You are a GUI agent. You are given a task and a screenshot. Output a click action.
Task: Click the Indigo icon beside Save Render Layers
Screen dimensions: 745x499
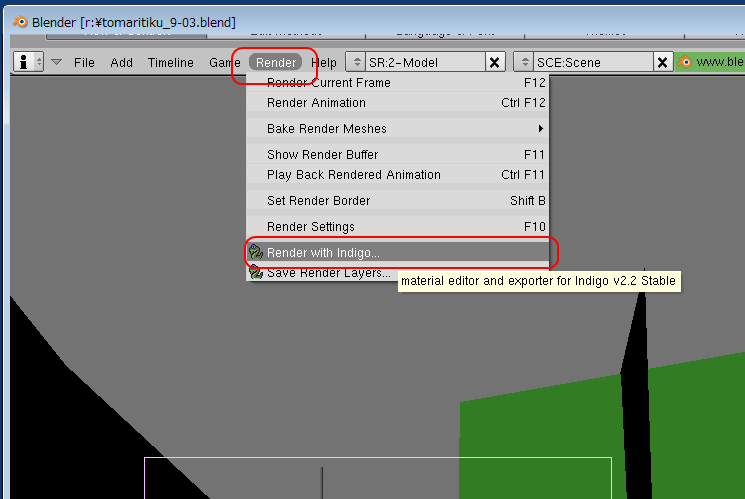pyautogui.click(x=256, y=272)
